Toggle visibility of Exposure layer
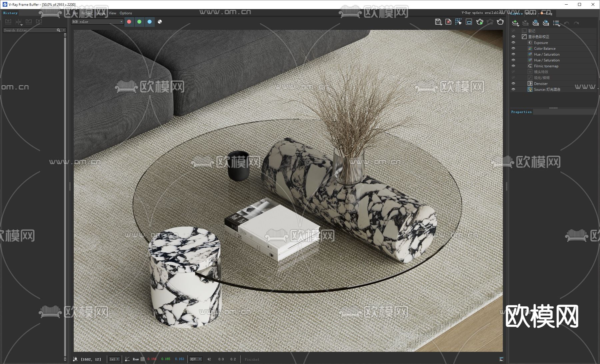600x364 pixels. click(x=513, y=43)
